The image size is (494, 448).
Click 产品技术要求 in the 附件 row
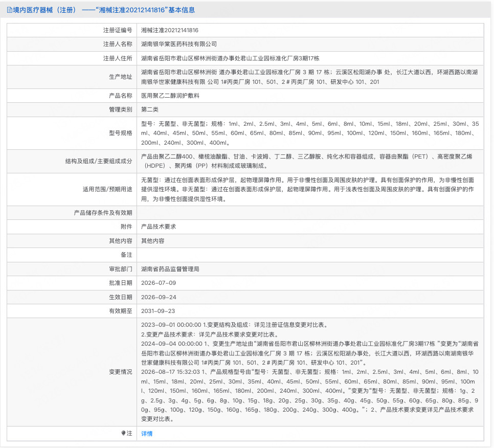click(x=159, y=227)
